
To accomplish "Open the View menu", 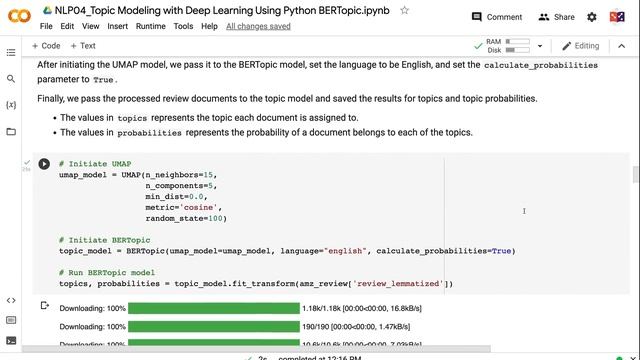I will (91, 26).
